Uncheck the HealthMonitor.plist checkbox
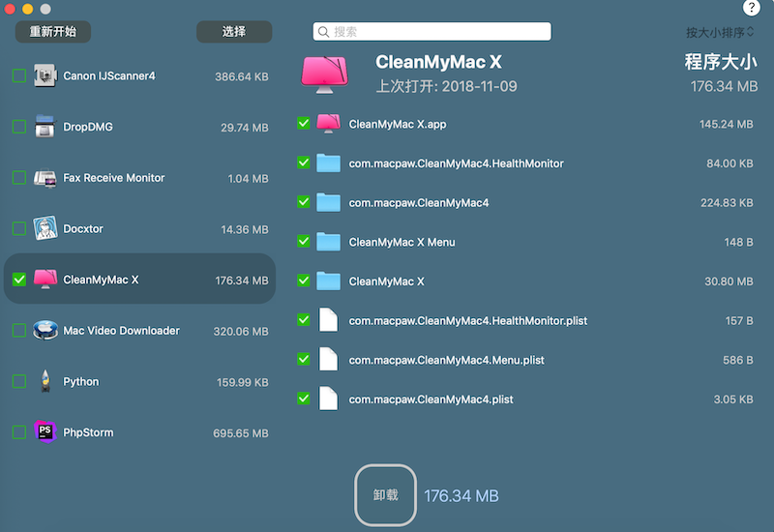The width and height of the screenshot is (774, 532). coord(304,319)
